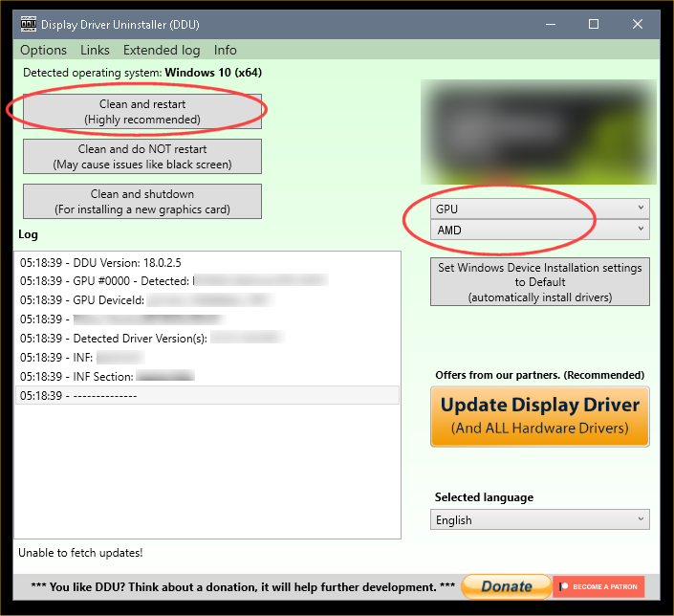Select the dashed separator log line
Image resolution: width=674 pixels, height=616 pixels.
tap(207, 395)
